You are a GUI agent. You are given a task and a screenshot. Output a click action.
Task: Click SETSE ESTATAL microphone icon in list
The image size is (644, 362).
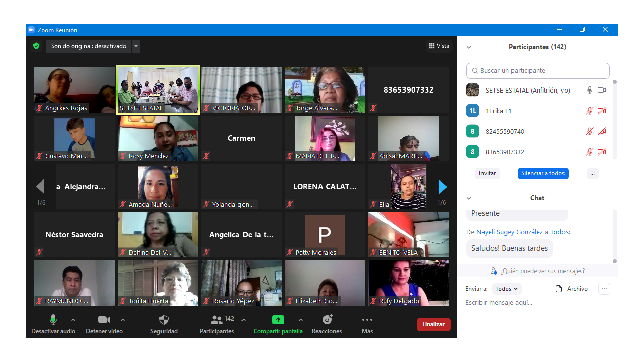(x=590, y=90)
